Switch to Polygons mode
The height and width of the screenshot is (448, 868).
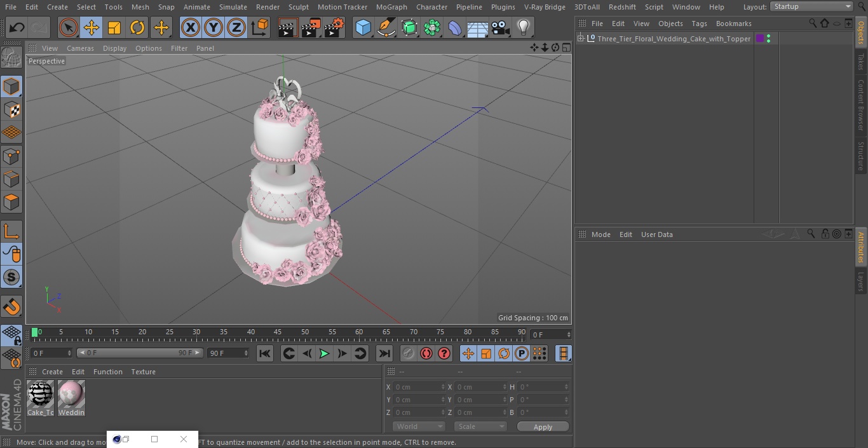[x=11, y=202]
